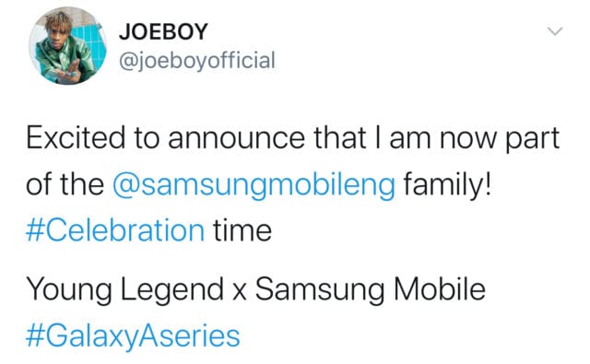Click the word "Legend" in tweet

coord(172,290)
